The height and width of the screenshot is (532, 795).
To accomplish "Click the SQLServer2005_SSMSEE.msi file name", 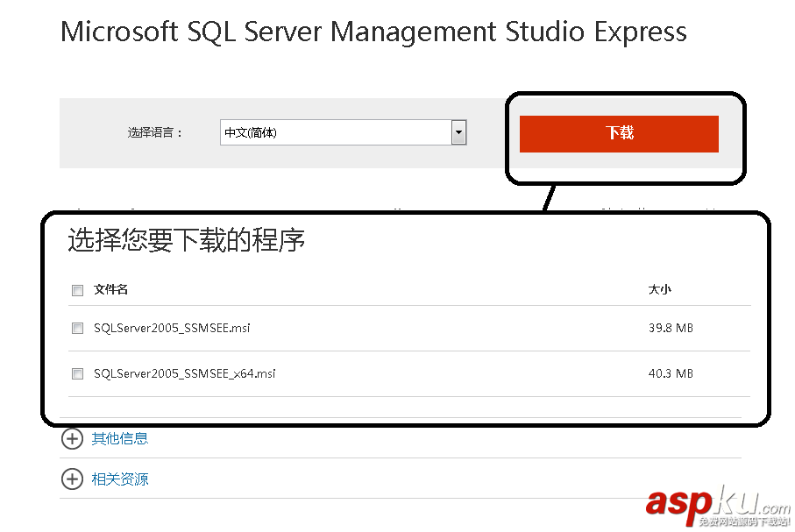I will (172, 329).
